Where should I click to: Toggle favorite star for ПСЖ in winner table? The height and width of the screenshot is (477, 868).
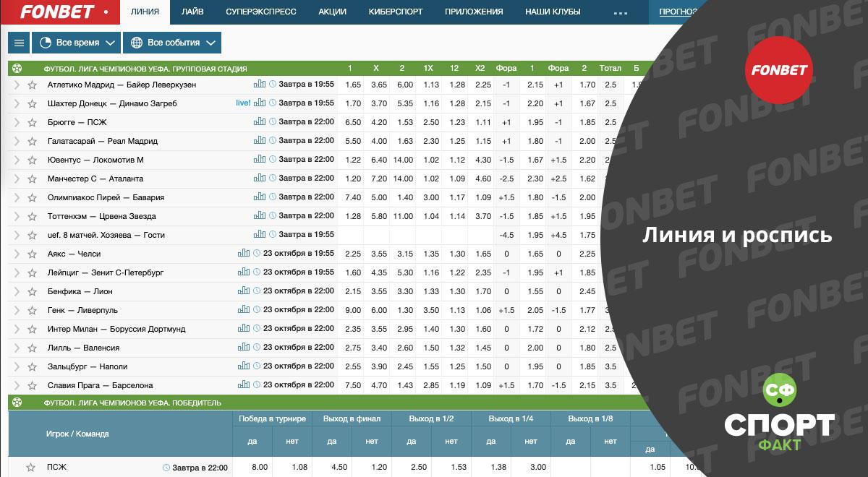tap(32, 468)
